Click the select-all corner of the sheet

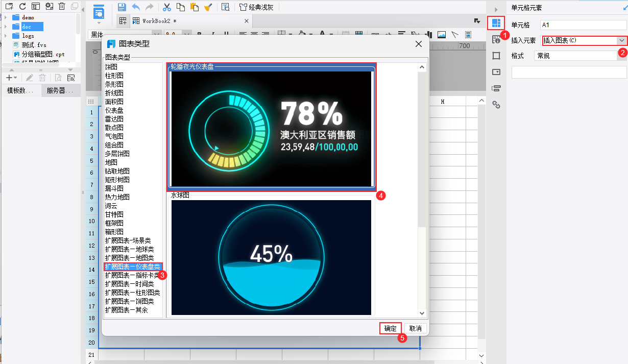point(91,102)
